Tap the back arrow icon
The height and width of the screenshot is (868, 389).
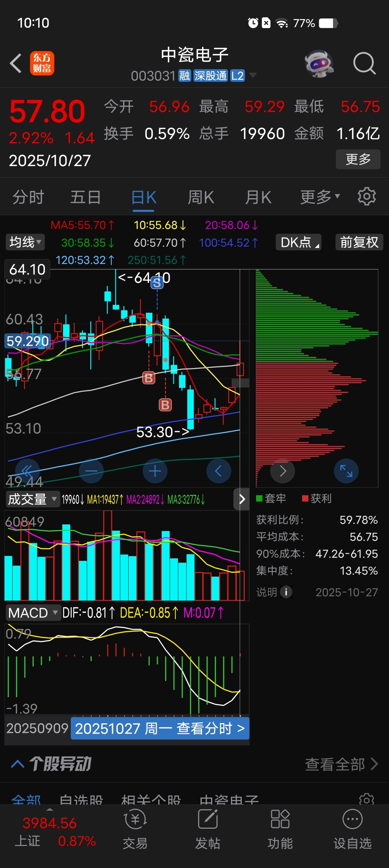pyautogui.click(x=15, y=63)
